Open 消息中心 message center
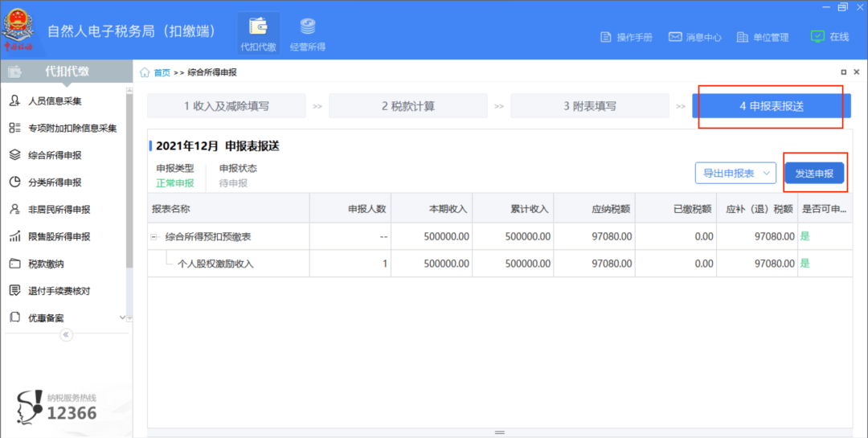 click(x=694, y=37)
